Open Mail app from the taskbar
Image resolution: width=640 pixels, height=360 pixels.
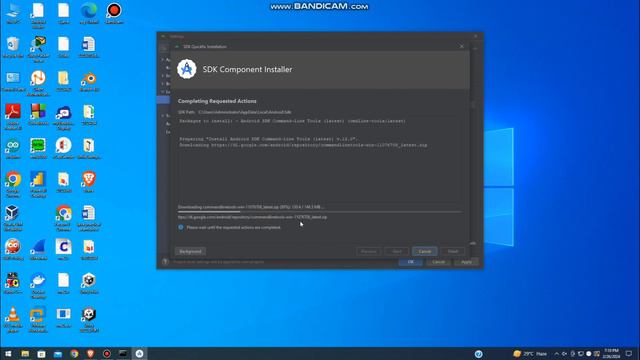tap(58, 353)
